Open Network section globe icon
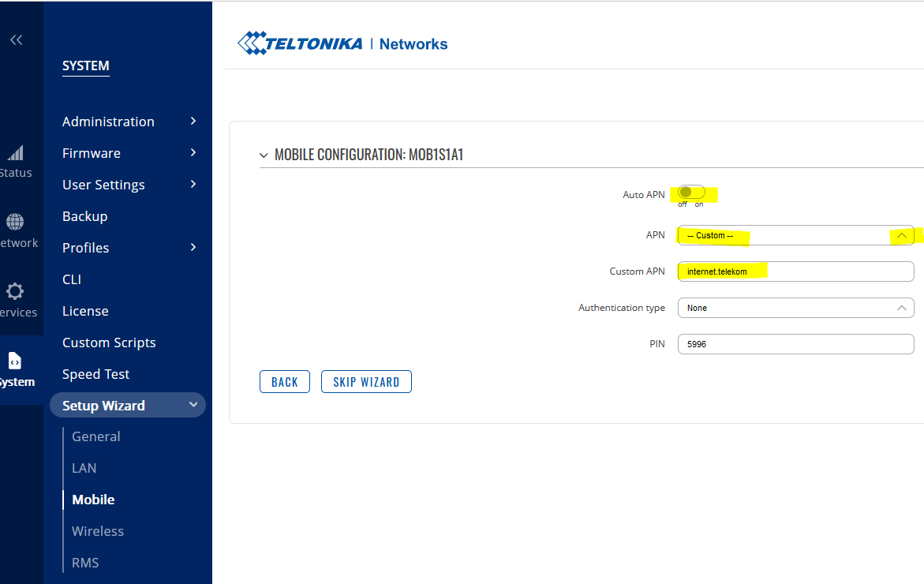Screen dimensions: 924x584 15,223
